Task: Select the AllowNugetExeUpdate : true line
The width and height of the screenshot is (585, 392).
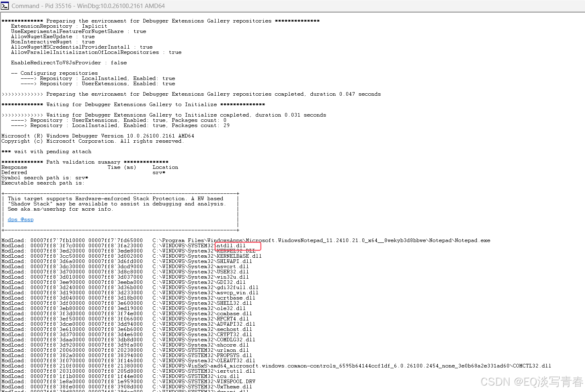Action: tap(53, 37)
